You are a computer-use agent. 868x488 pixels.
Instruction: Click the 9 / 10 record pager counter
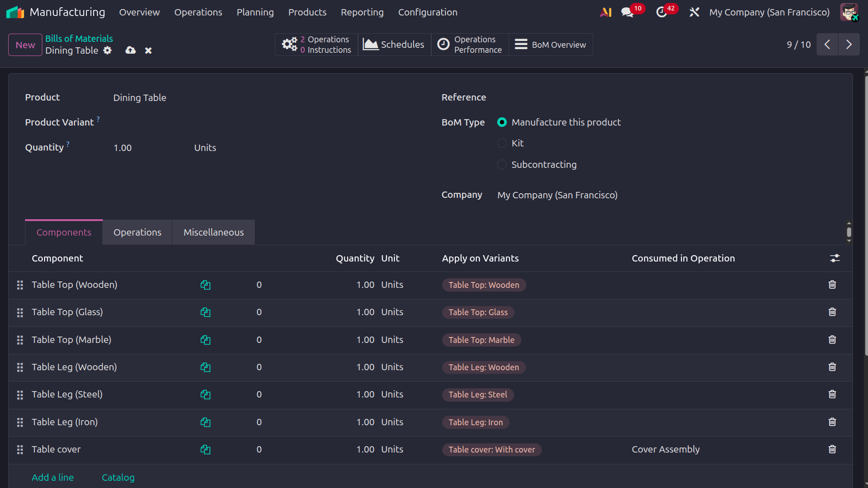coord(799,45)
